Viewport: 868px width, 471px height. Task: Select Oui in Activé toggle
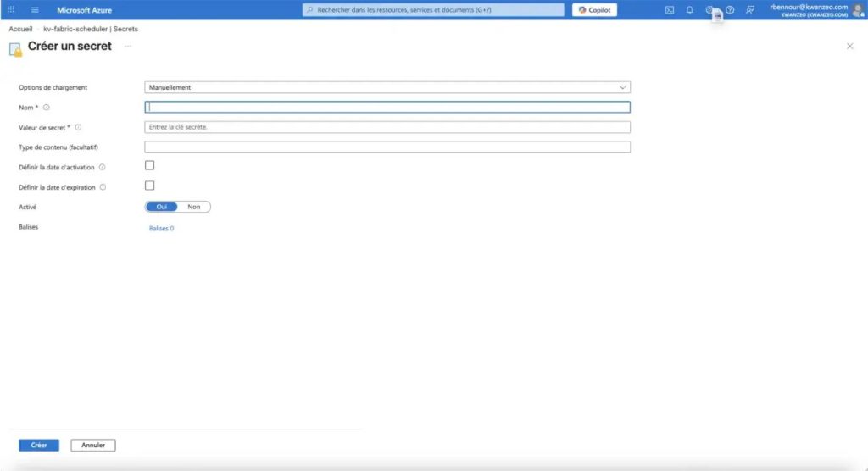pyautogui.click(x=162, y=207)
